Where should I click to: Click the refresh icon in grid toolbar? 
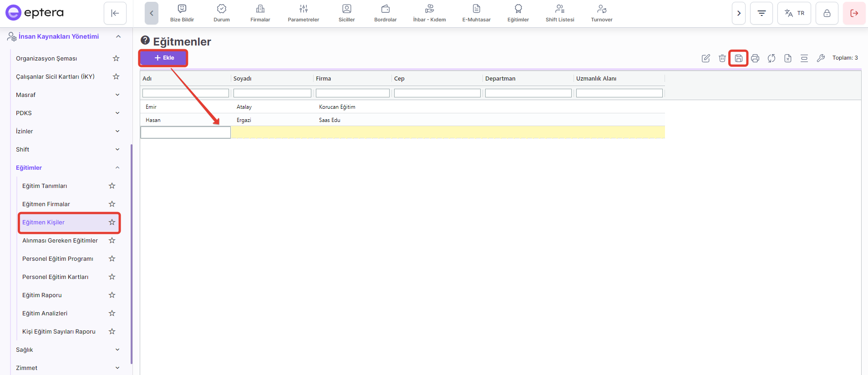click(x=772, y=58)
